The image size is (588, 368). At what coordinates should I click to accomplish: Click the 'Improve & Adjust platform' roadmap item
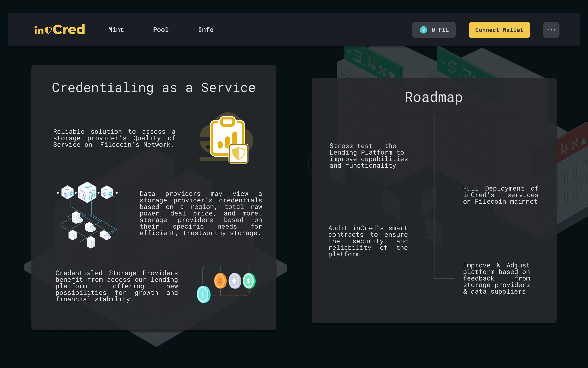pyautogui.click(x=496, y=278)
